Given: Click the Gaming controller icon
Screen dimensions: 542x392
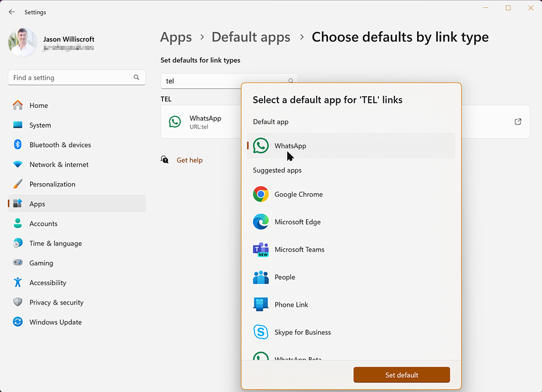Looking at the screenshot, I should [17, 262].
